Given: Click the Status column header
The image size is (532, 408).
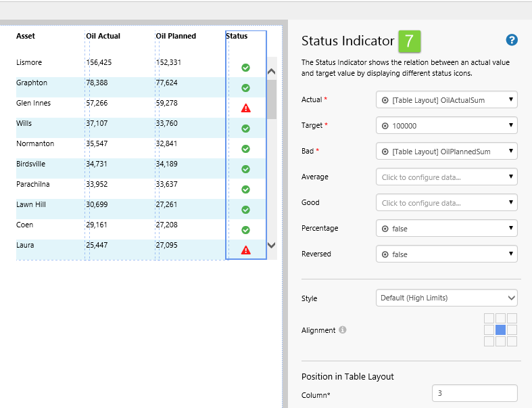Looking at the screenshot, I should 237,37.
